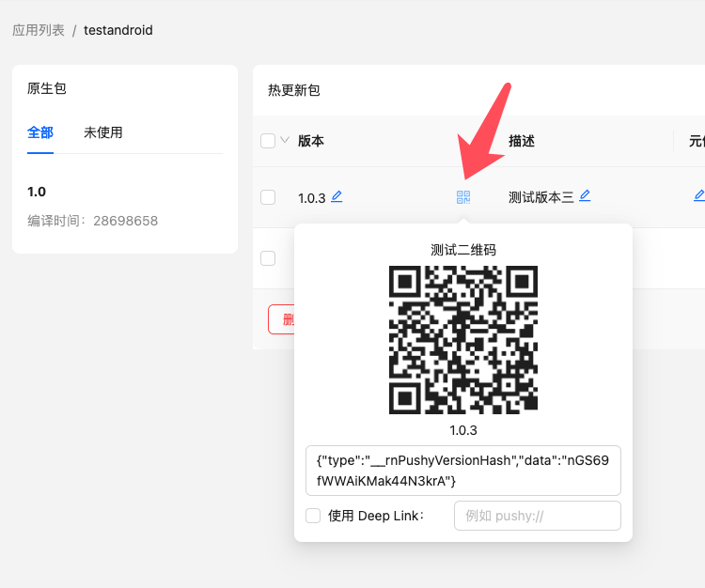
Task: Select native package 1.0 in 原生包 list
Action: click(x=37, y=192)
